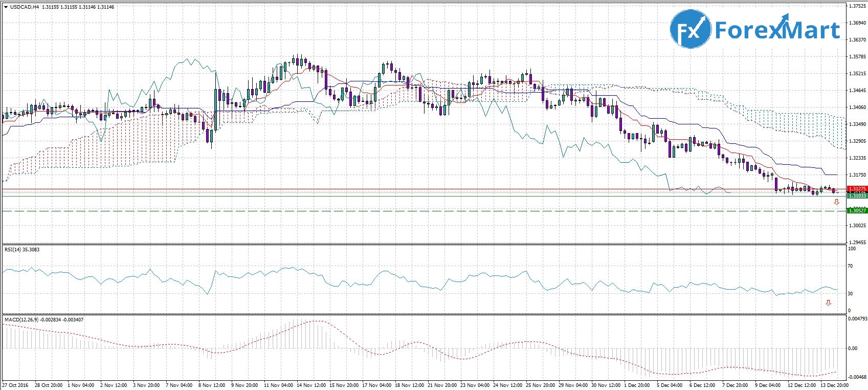The height and width of the screenshot is (390, 868).
Task: Click the 24 Nov 12:00 time label
Action: coord(508,385)
